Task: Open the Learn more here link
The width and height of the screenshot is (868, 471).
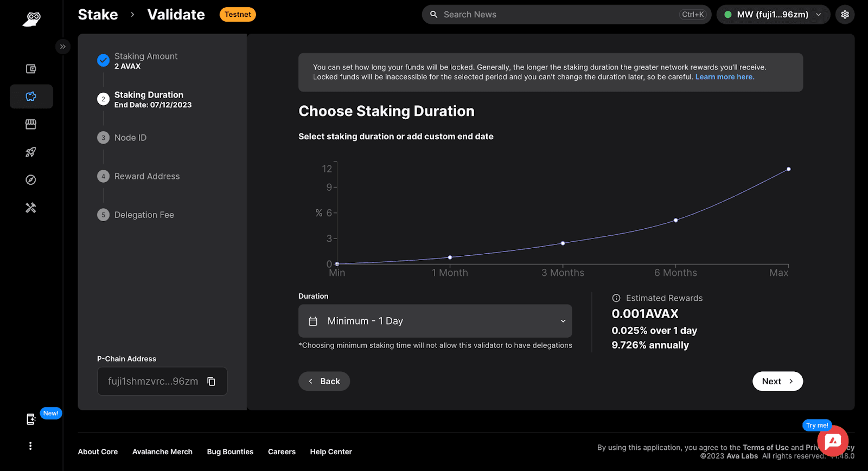Action: [x=725, y=77]
